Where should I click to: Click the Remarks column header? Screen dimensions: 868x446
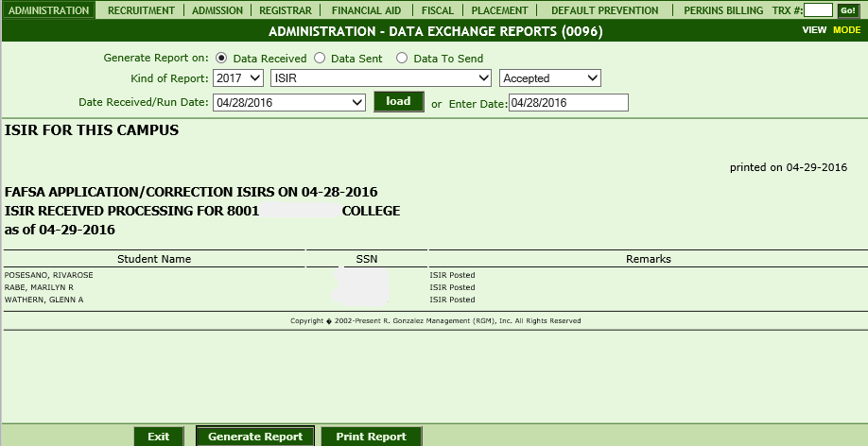[649, 258]
